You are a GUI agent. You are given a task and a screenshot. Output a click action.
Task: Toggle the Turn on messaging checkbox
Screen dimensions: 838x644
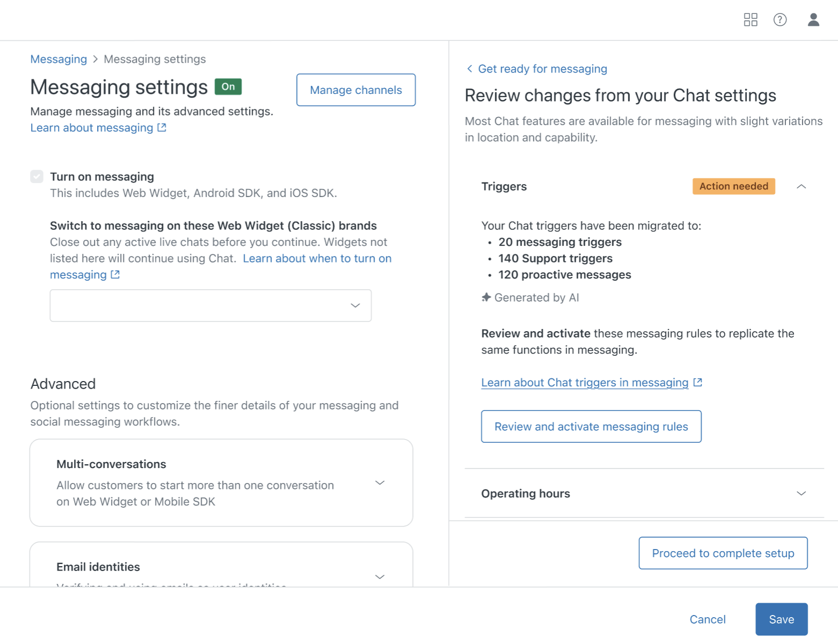pos(37,177)
